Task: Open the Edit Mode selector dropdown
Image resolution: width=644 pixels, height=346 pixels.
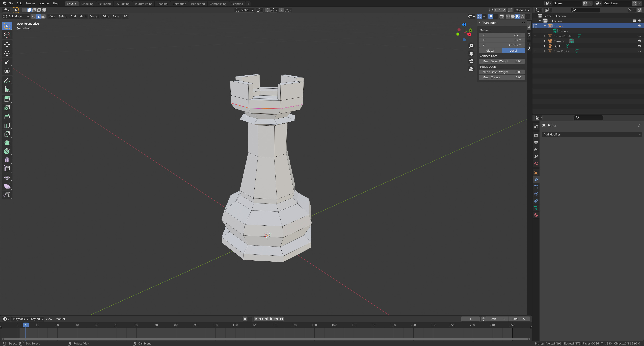Action: click(16, 16)
